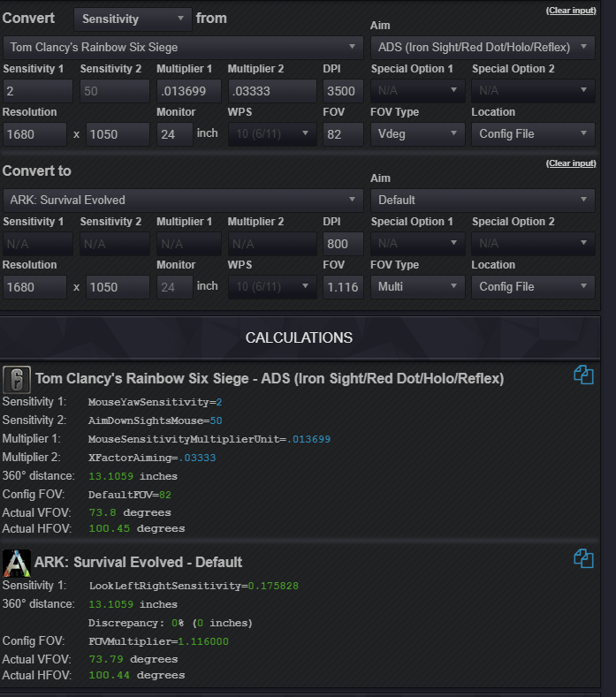Edit the source FOV field showing 82
The height and width of the screenshot is (697, 616).
point(343,134)
